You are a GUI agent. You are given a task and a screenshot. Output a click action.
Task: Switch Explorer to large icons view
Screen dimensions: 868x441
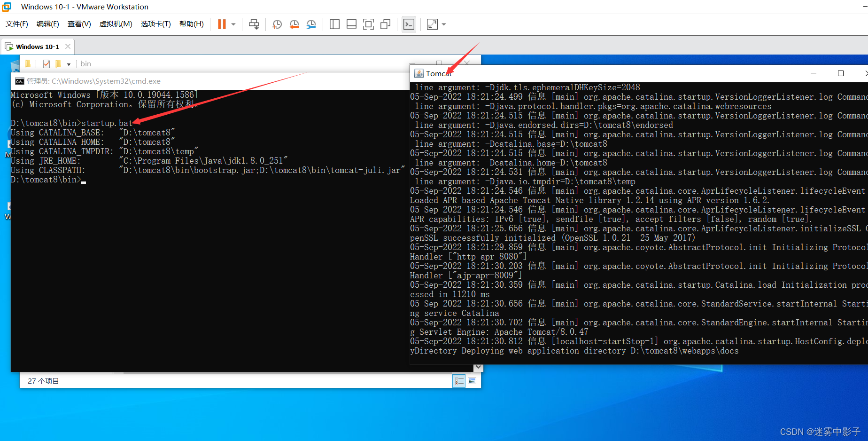tap(472, 381)
